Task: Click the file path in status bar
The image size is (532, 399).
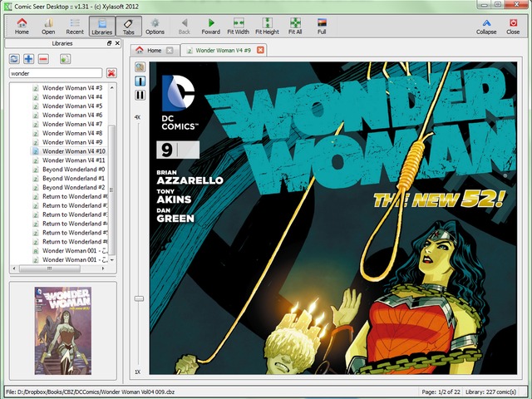Action: (x=91, y=392)
